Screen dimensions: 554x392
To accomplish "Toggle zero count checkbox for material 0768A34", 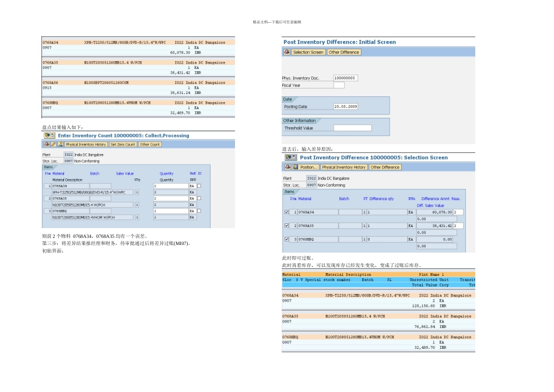I will click(x=199, y=186).
